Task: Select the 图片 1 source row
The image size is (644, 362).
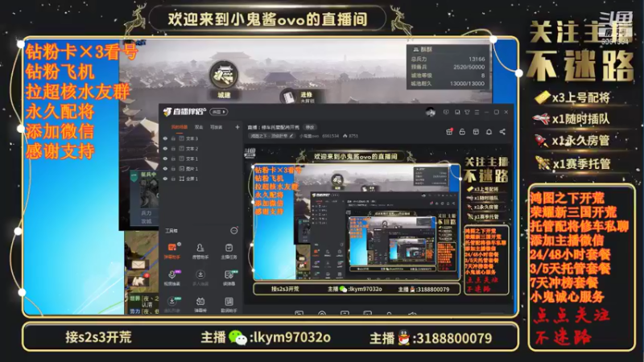Action: click(201, 169)
